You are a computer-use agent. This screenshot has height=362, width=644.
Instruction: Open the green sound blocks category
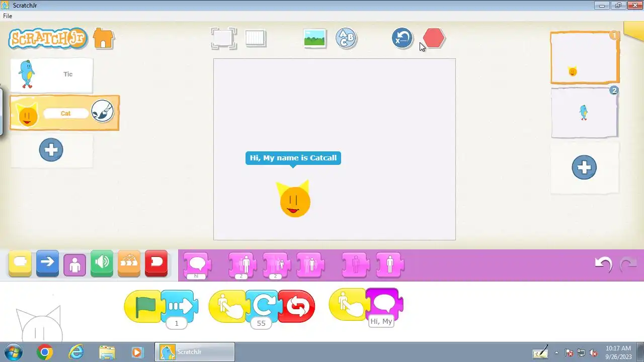(102, 263)
